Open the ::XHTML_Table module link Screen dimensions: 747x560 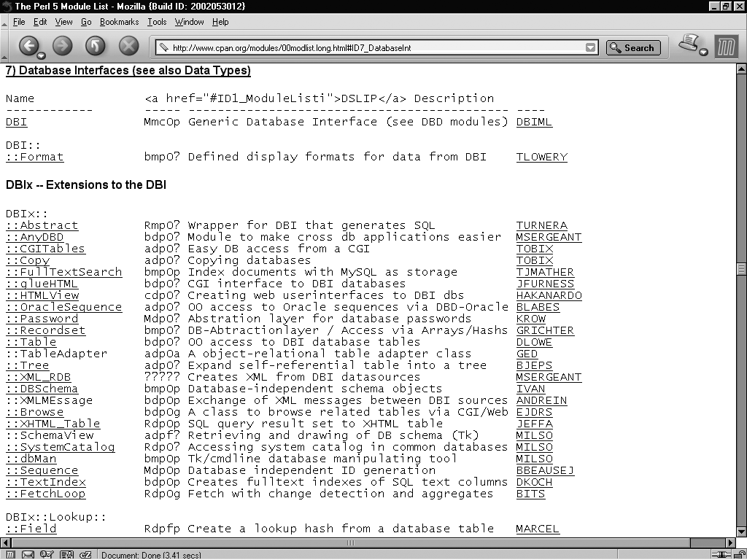point(53,424)
